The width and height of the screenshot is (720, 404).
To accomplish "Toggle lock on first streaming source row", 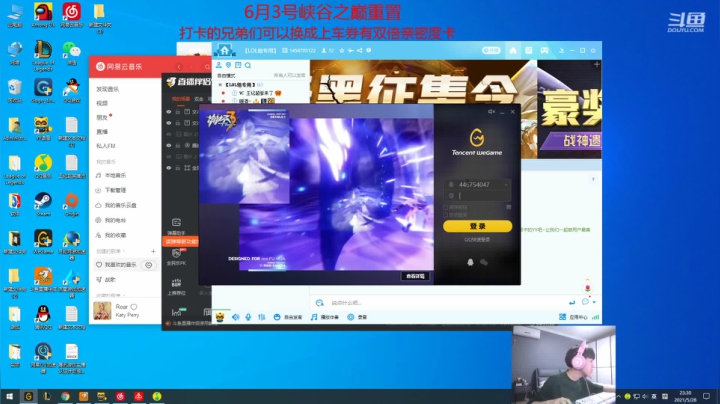I will [178, 112].
